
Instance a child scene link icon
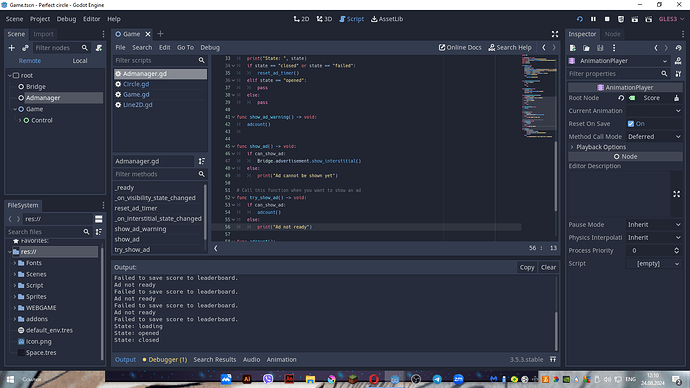(25, 48)
